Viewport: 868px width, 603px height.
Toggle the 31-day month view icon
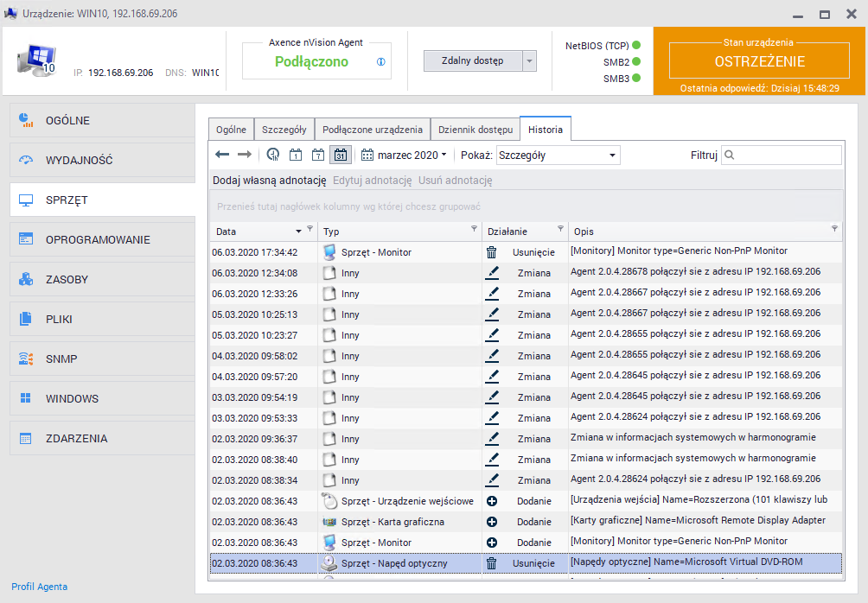pos(341,155)
